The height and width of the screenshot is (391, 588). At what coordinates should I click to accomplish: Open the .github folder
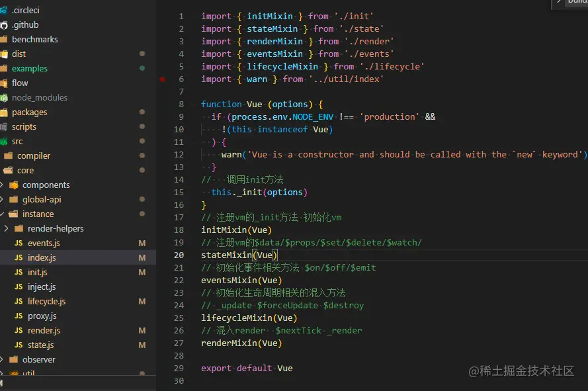25,24
